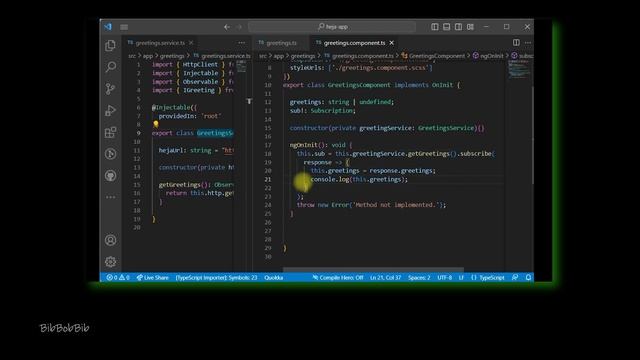Show additional activity bar views (three dots)
Viewport: 640px width, 360px height.
coord(110,197)
